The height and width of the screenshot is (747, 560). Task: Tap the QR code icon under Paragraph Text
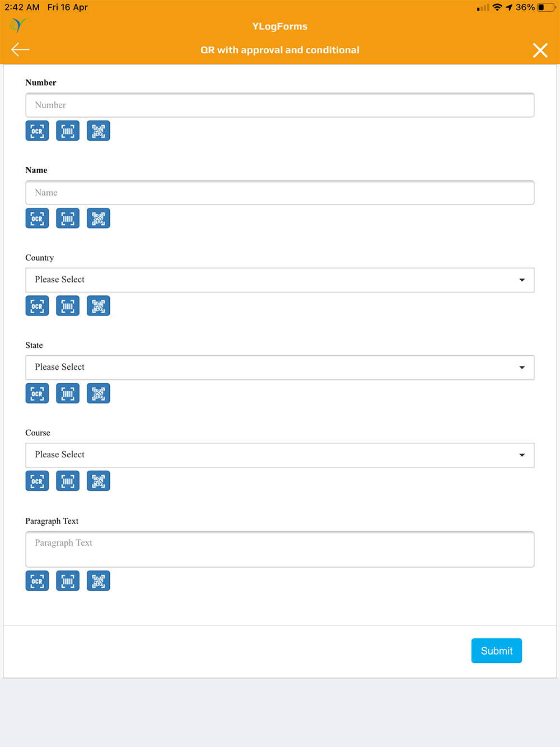click(99, 581)
